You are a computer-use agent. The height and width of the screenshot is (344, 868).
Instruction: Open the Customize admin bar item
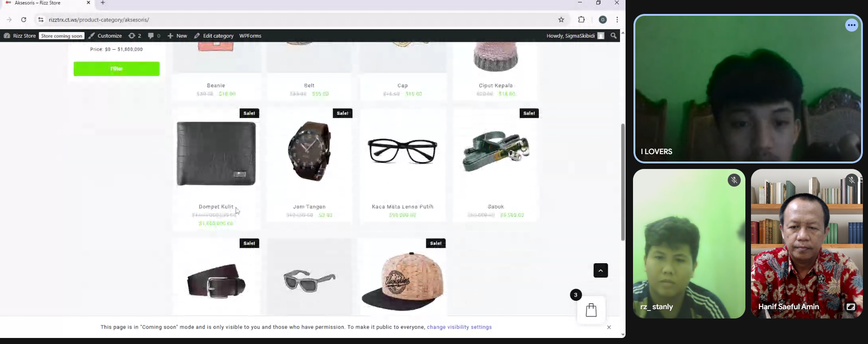105,36
